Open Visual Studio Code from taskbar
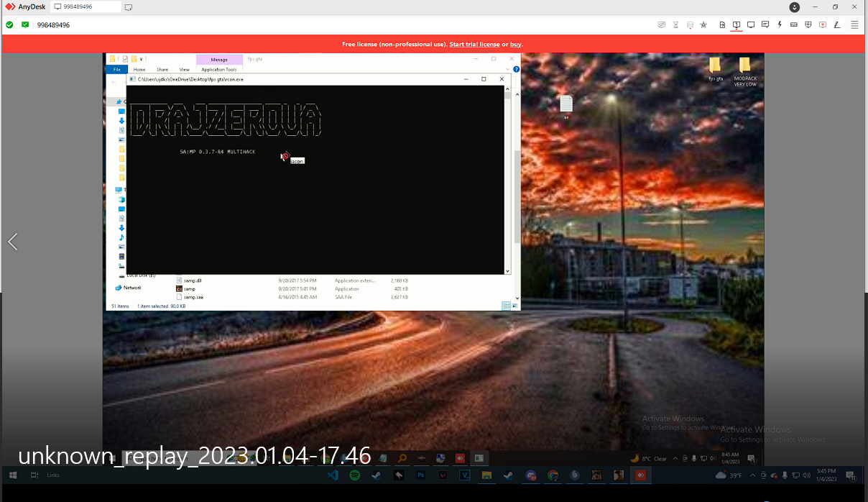The width and height of the screenshot is (868, 502). click(333, 475)
